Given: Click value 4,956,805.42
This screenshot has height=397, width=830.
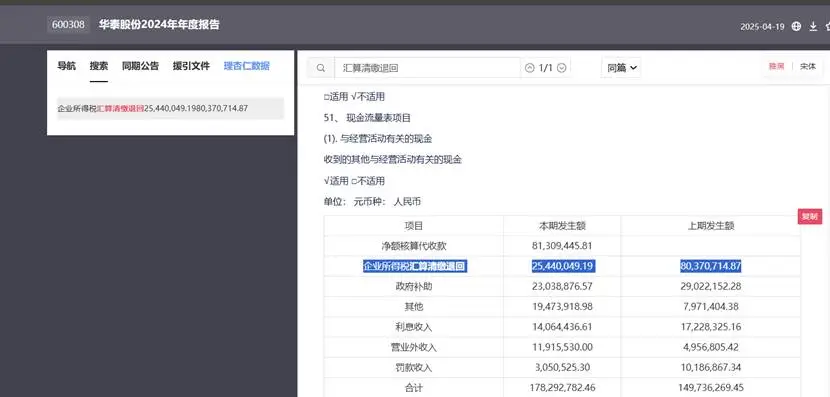Looking at the screenshot, I should (710, 347).
